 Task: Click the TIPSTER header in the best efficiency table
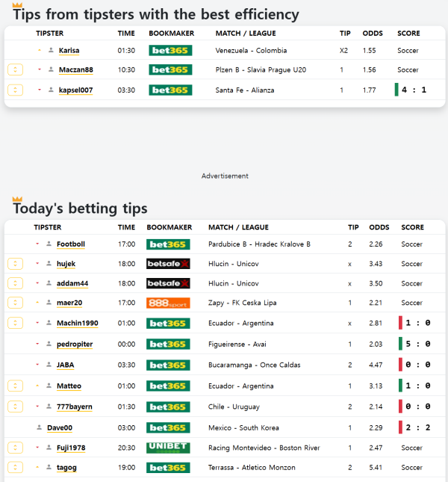coord(49,34)
